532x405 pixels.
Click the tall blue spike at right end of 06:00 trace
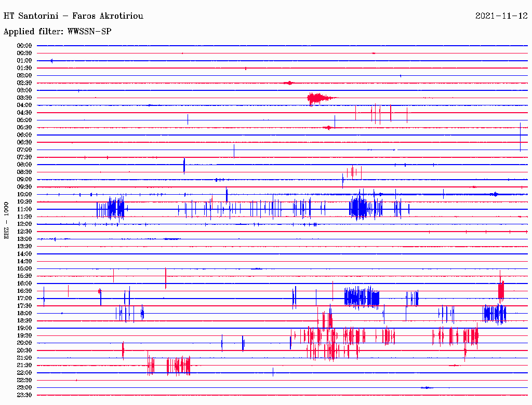click(520, 136)
